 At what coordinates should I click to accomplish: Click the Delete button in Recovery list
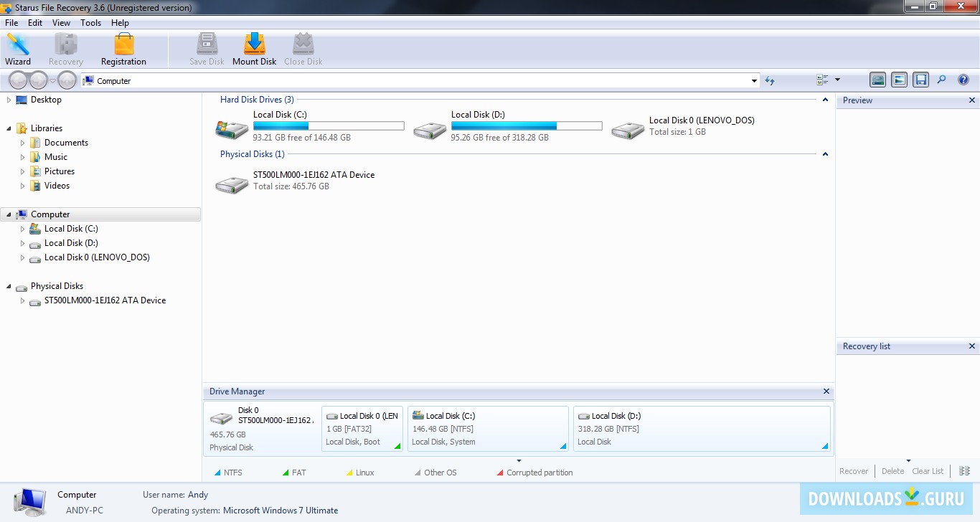[892, 471]
